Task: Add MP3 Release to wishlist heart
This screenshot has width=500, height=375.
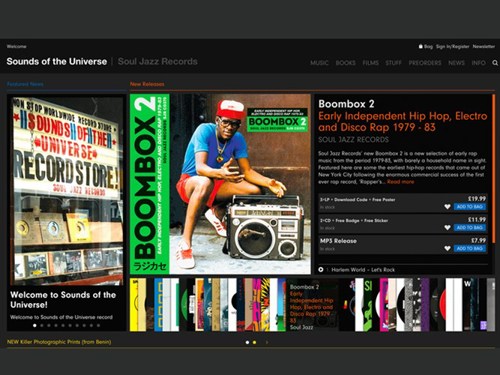Action: coord(447,249)
